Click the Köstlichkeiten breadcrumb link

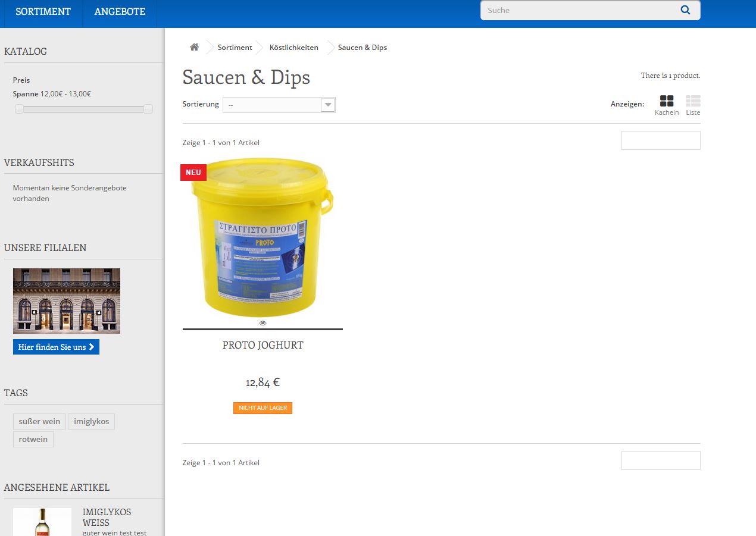point(293,47)
